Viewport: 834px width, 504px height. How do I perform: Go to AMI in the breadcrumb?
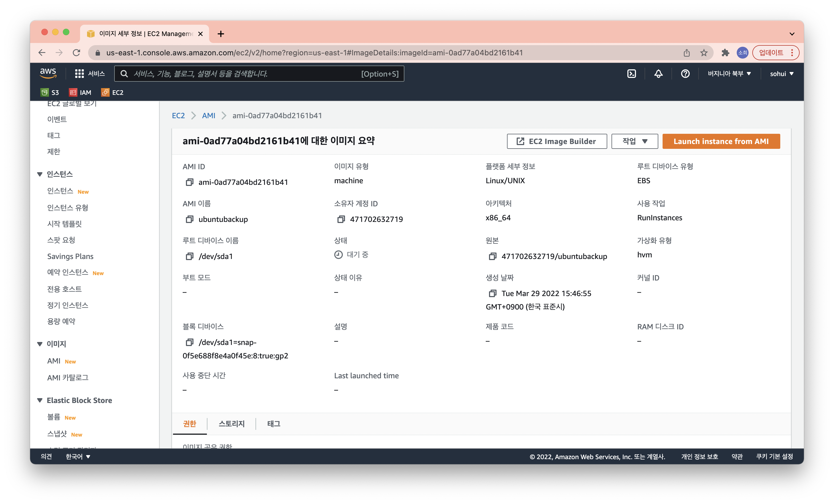[208, 116]
